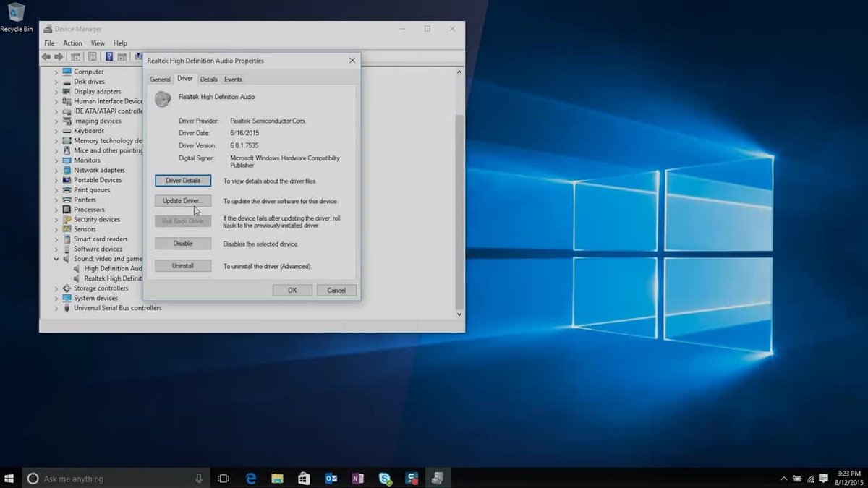Screen dimensions: 868x488
Task: Switch to the Details tab
Action: 209,79
